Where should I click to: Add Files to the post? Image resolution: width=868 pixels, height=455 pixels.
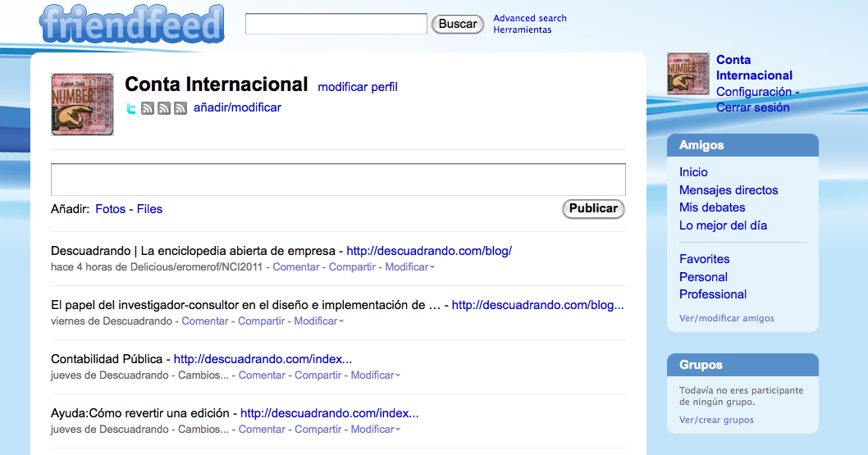(x=149, y=209)
